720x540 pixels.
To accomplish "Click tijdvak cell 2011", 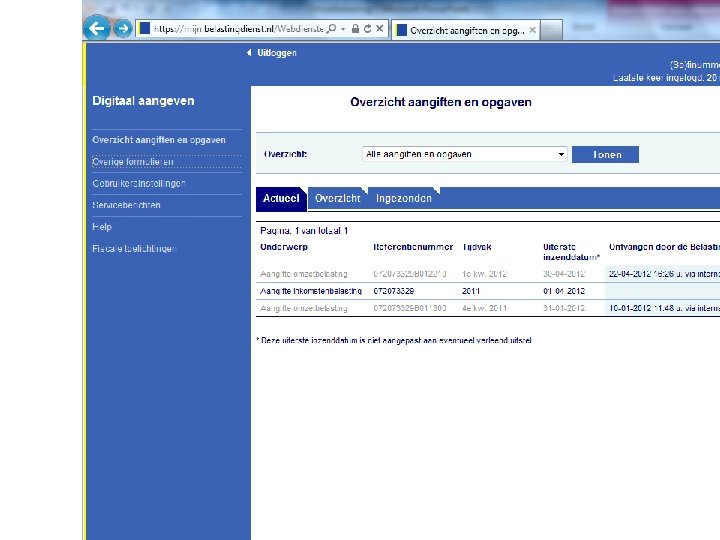I will (471, 291).
